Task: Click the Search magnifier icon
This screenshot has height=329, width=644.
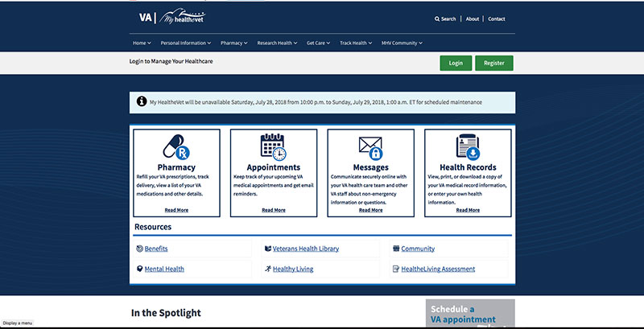Action: click(437, 19)
